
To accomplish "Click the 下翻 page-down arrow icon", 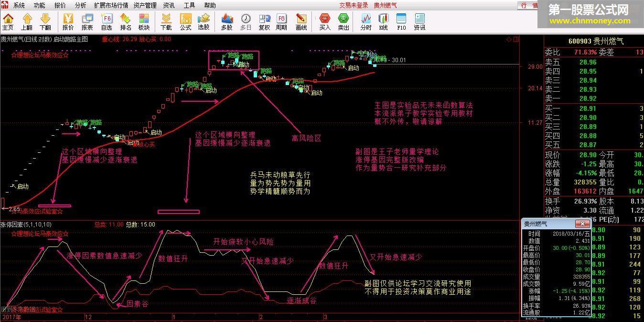I will tap(45, 22).
